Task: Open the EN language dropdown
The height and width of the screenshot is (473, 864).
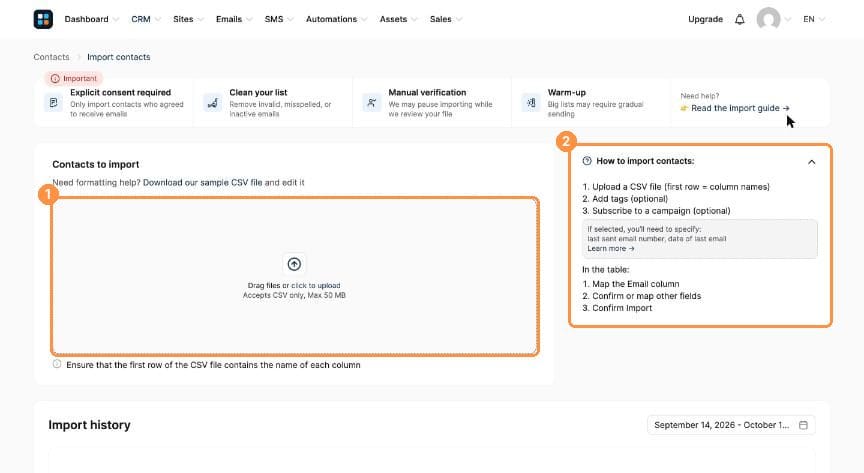Action: pos(814,19)
